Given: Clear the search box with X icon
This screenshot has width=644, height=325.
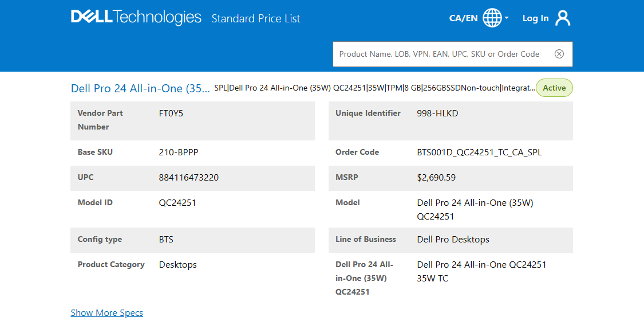Looking at the screenshot, I should click(559, 54).
